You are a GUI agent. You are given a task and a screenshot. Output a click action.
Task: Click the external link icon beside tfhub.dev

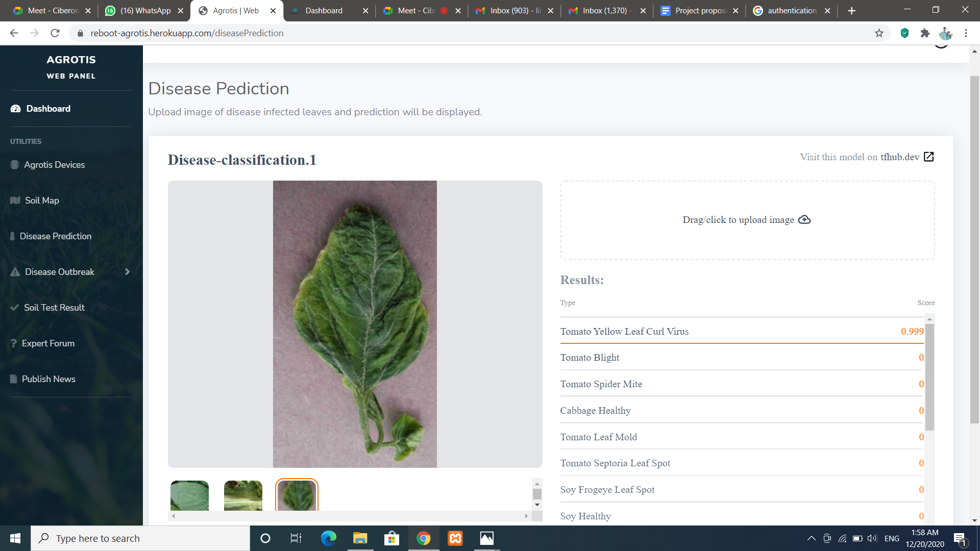coord(929,157)
